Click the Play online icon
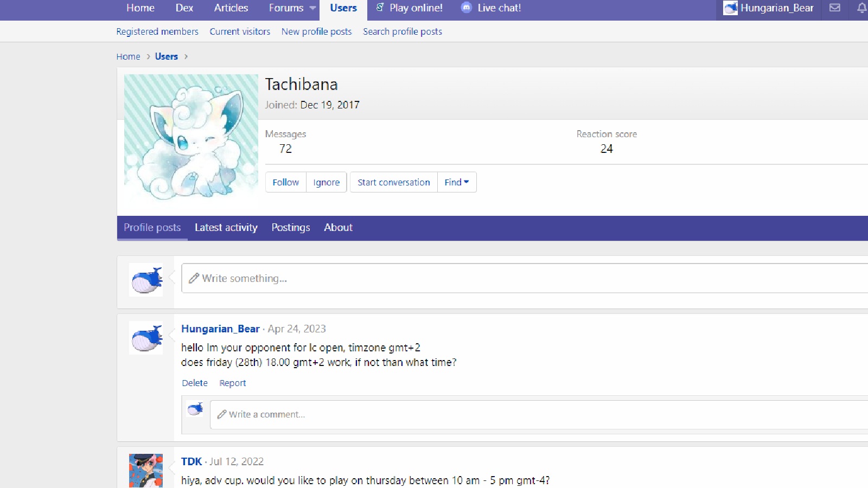 tap(380, 8)
